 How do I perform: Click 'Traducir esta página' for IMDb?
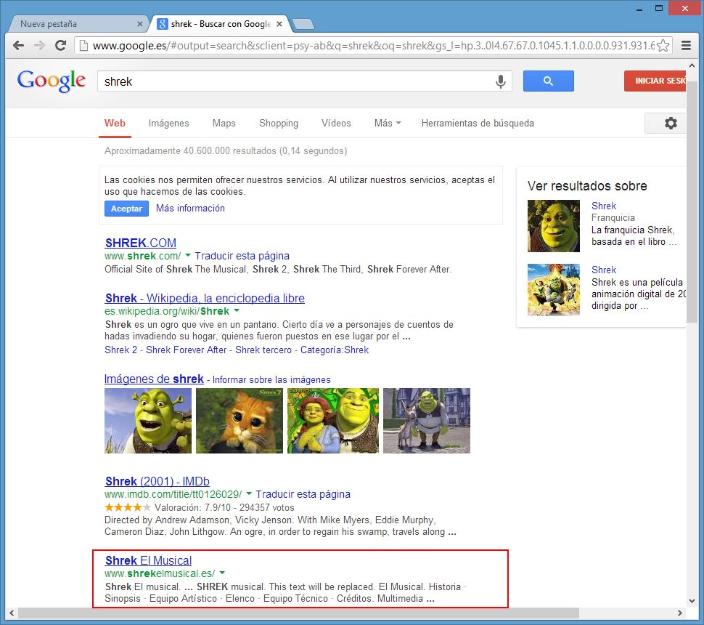coord(303,494)
